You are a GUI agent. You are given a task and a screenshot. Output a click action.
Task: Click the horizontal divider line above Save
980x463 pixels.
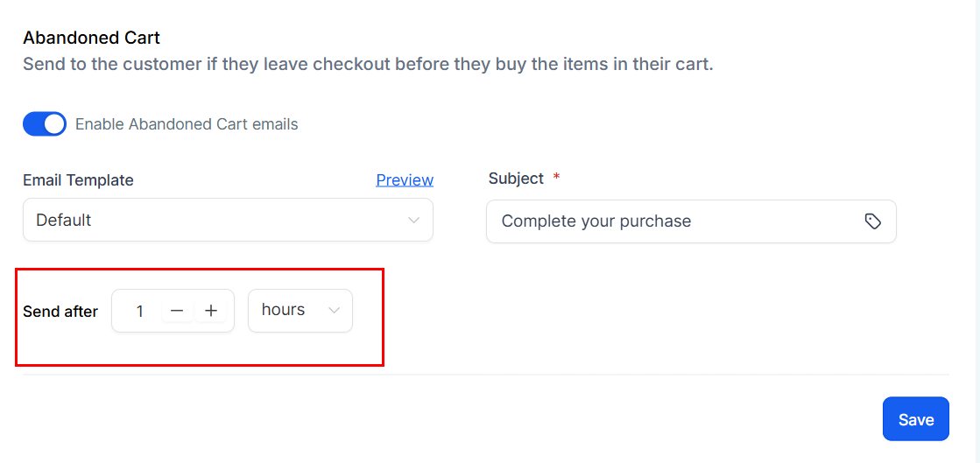coord(486,375)
